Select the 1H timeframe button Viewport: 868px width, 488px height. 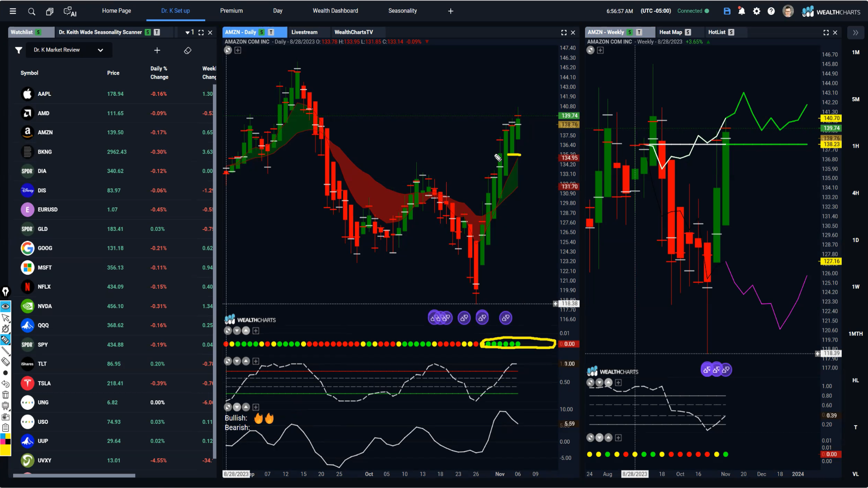coord(855,146)
